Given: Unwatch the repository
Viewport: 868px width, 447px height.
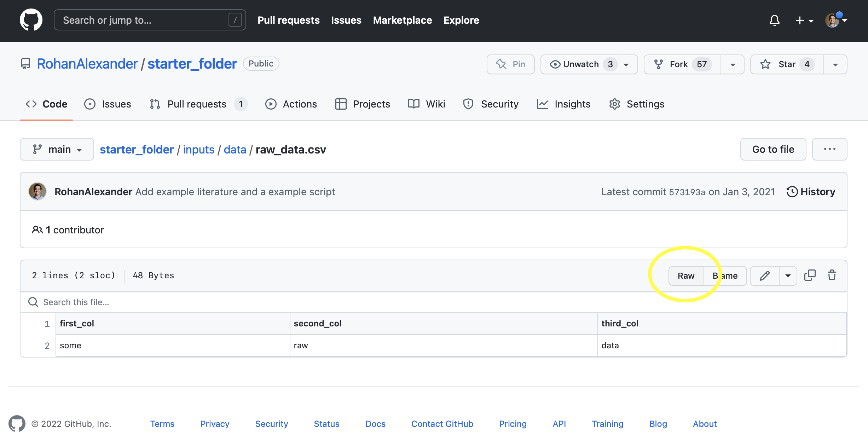Looking at the screenshot, I should tap(581, 64).
